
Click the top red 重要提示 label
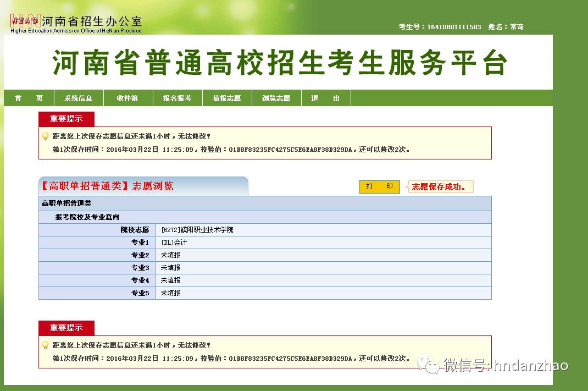pyautogui.click(x=66, y=119)
